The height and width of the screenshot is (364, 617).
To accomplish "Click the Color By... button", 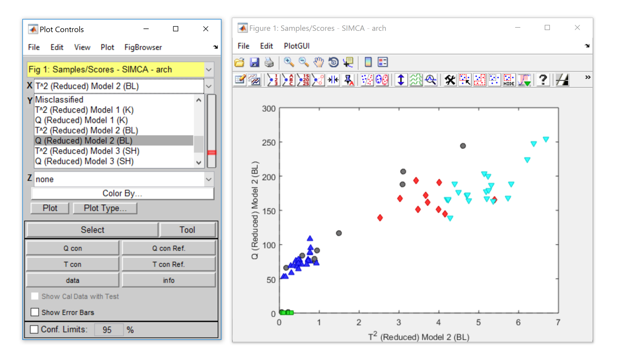I will point(122,193).
